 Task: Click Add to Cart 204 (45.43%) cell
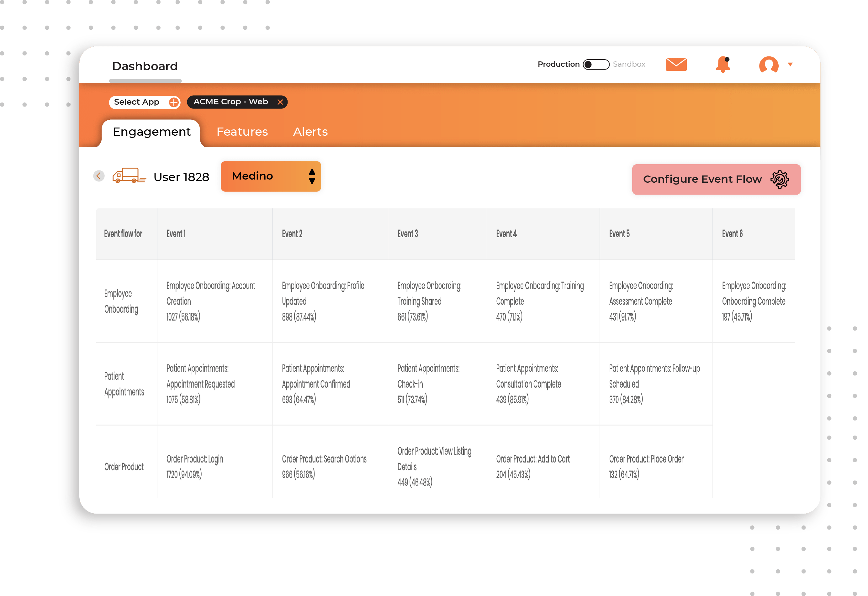[x=543, y=462]
